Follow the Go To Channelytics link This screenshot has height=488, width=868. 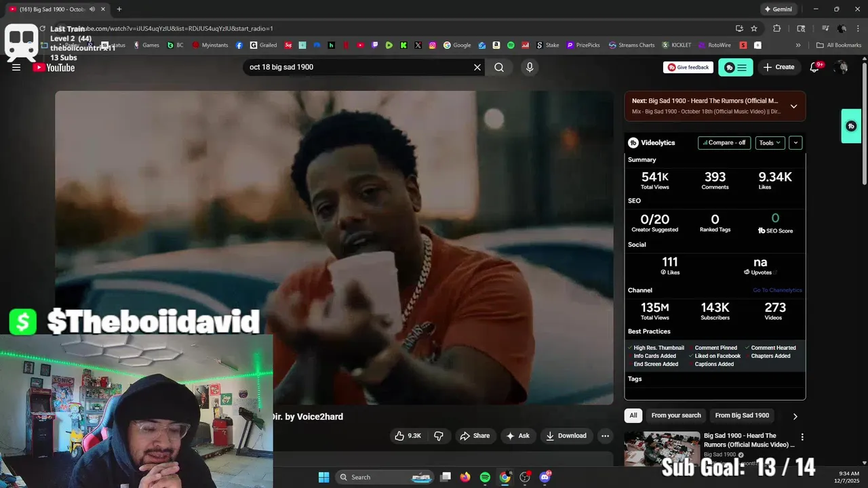click(777, 290)
